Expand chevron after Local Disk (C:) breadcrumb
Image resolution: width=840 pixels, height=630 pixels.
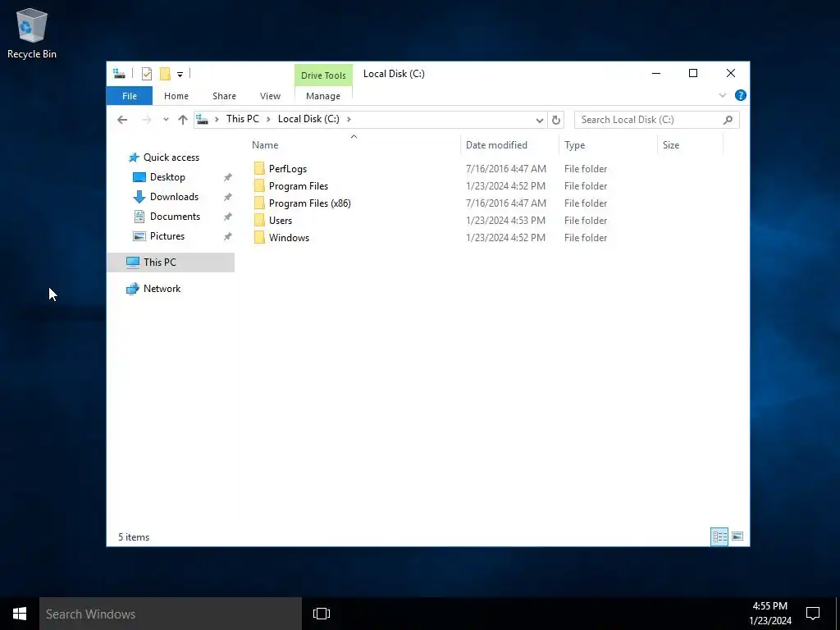coord(349,120)
